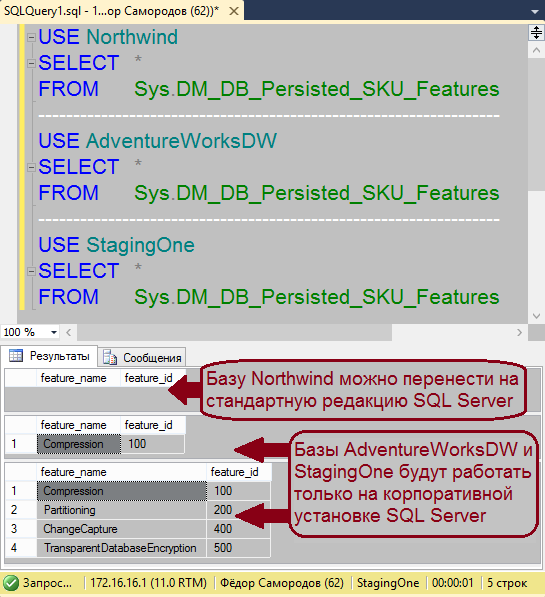The height and width of the screenshot is (597, 545).
Task: Click feature_name header in first result grid
Action: tap(79, 378)
